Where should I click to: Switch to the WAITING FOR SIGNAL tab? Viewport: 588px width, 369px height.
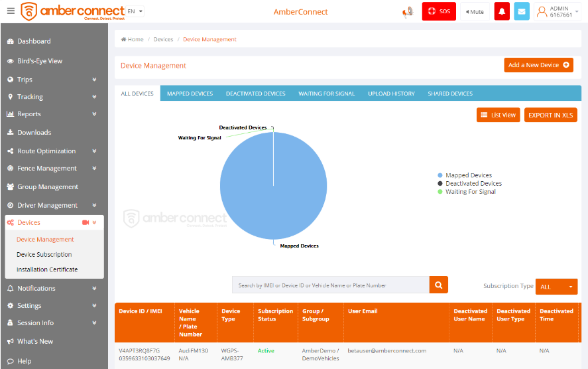[x=326, y=94]
